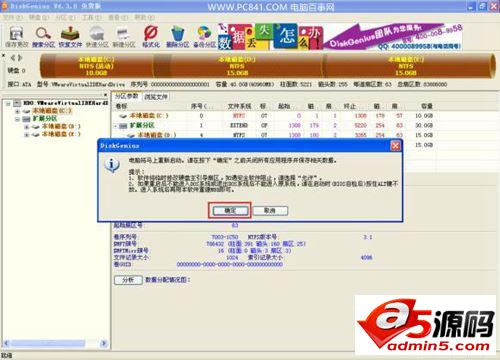The width and height of the screenshot is (500, 360).
Task: Click the 分析 button
Action: (x=128, y=280)
